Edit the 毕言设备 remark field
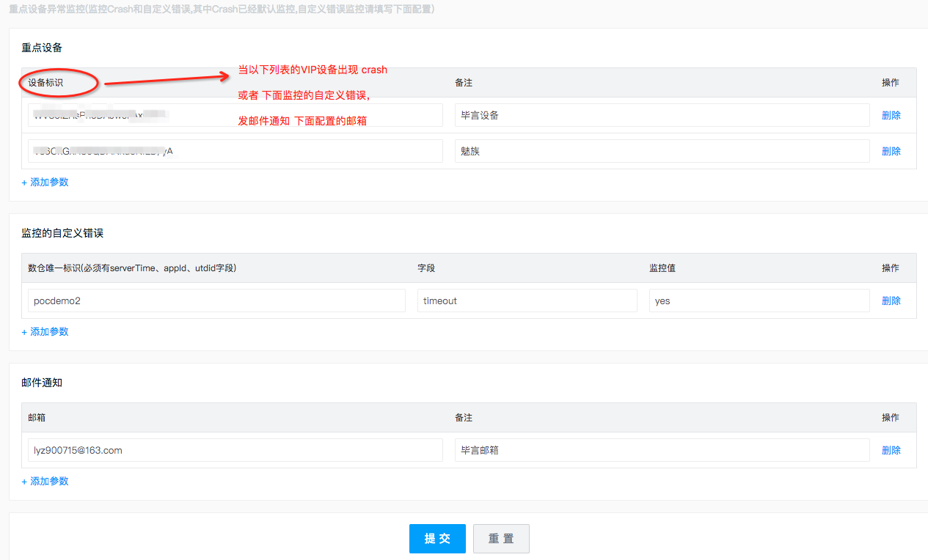Screen dimensions: 928x560 tap(662, 115)
